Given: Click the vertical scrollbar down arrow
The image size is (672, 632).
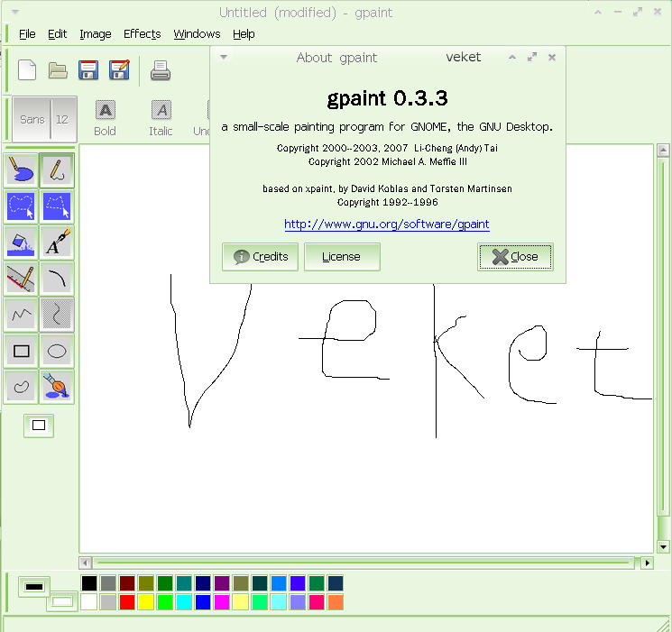Looking at the screenshot, I should point(663,546).
